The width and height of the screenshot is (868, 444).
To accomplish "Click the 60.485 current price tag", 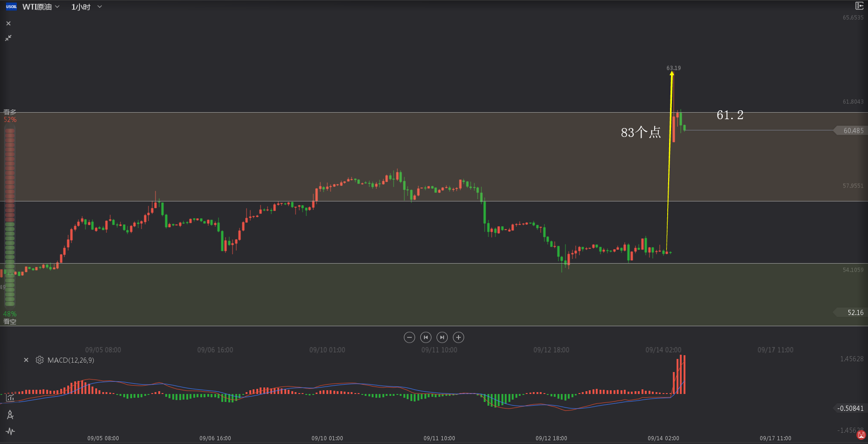I will pos(853,130).
